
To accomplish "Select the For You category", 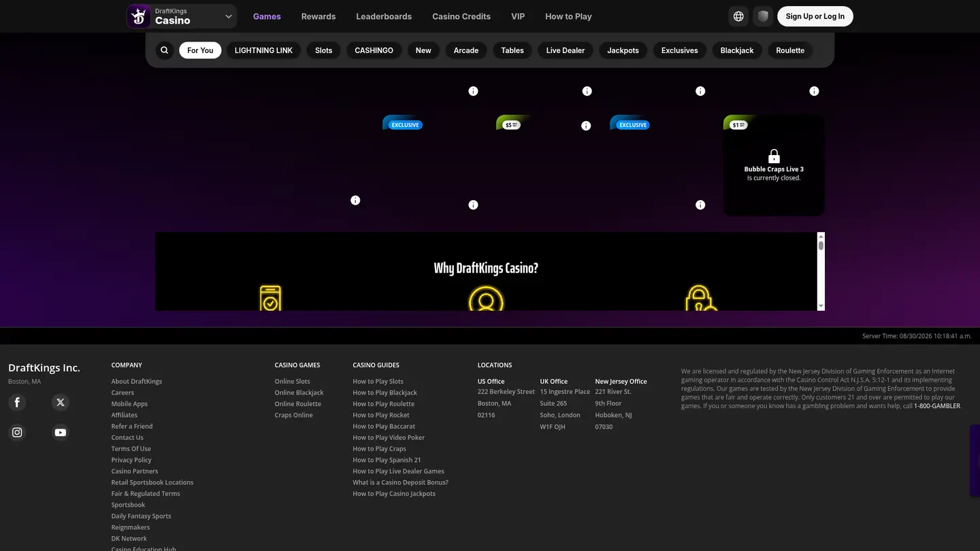I will pyautogui.click(x=200, y=50).
